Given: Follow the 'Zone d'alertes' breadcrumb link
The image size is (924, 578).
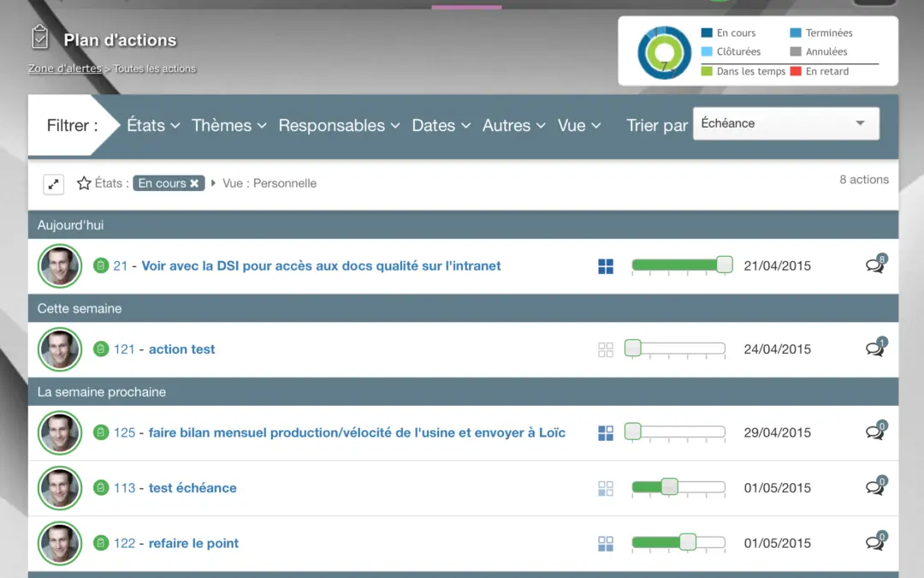Looking at the screenshot, I should pyautogui.click(x=65, y=69).
